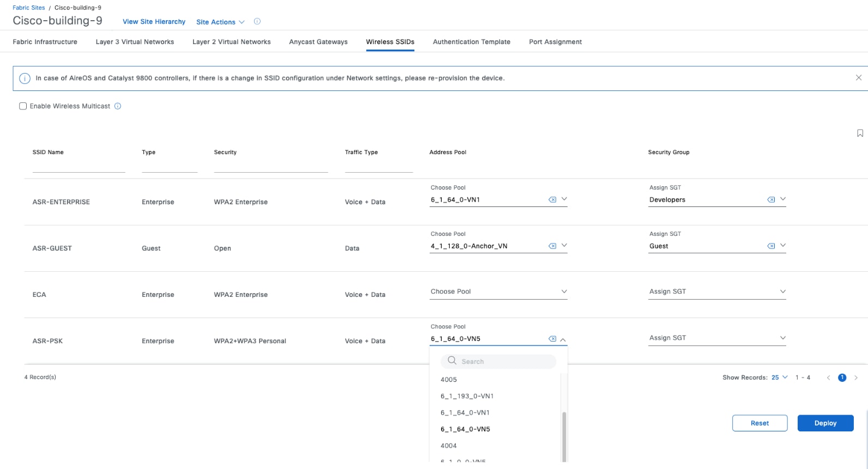Click Traffic Type filter field
Screen dimensions: 868x469
(378, 167)
